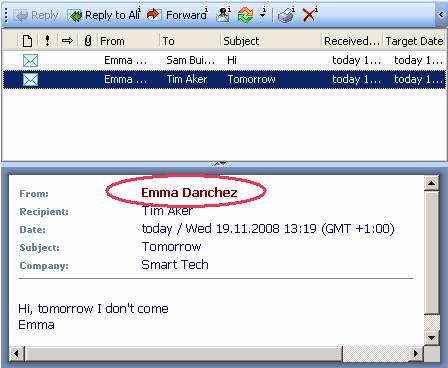Print the message with printer icon

(x=286, y=15)
